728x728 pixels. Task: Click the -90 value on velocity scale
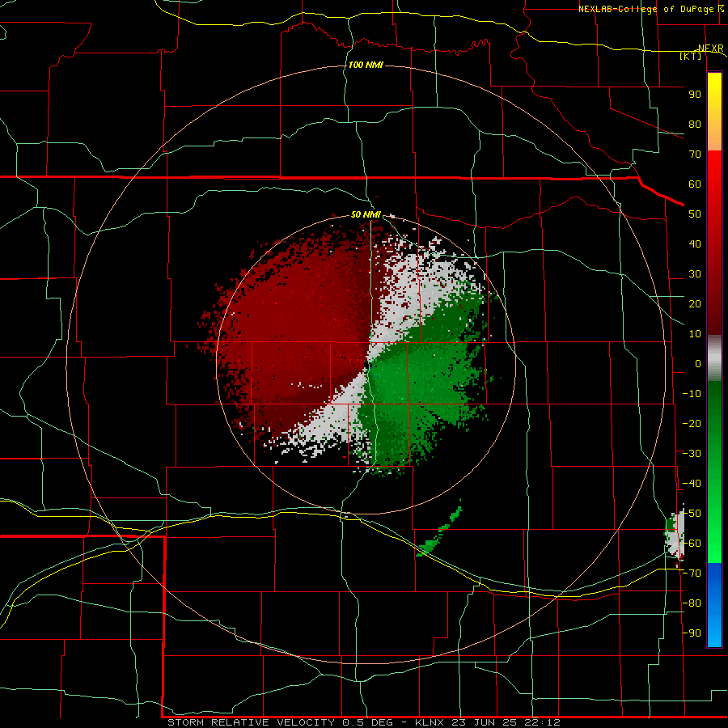pos(692,633)
